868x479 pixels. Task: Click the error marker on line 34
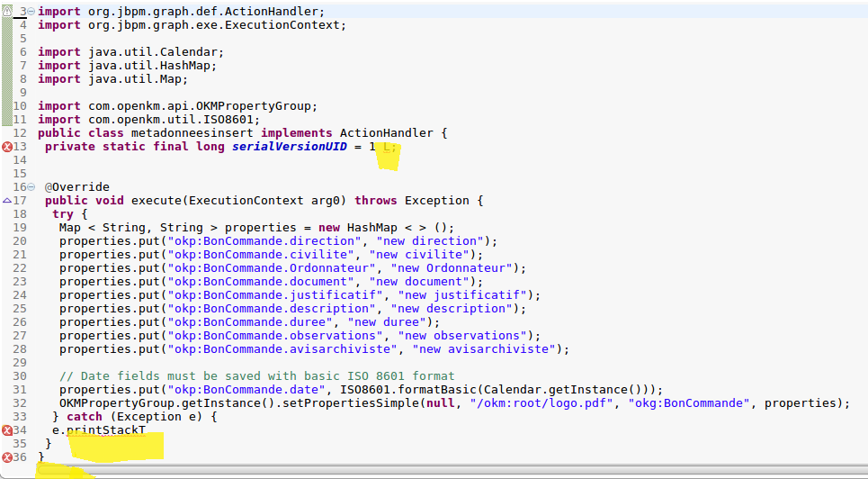click(x=7, y=430)
